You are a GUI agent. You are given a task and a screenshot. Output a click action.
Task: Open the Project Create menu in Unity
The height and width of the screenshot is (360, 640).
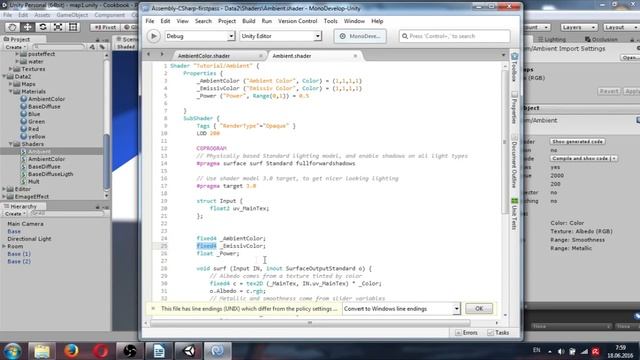[x=15, y=47]
